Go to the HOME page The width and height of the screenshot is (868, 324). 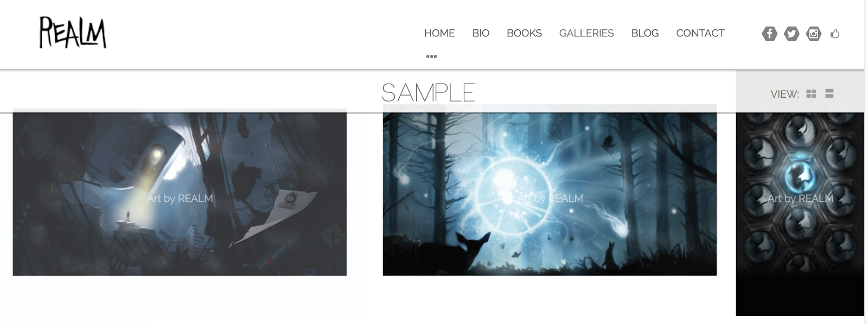tap(439, 33)
